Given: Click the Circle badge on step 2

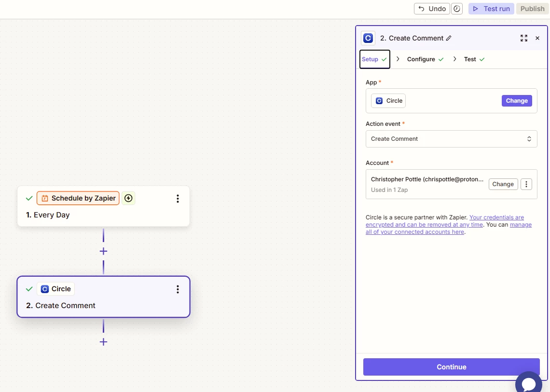Looking at the screenshot, I should click(x=56, y=289).
